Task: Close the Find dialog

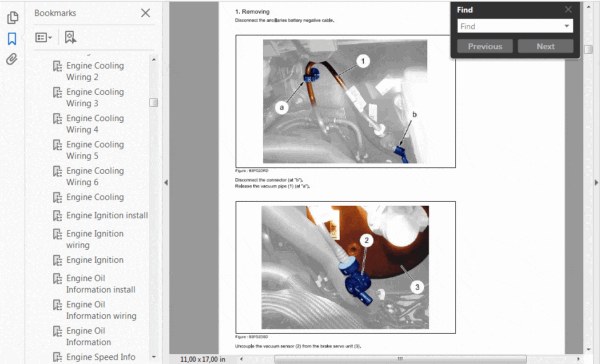Action: tap(568, 10)
